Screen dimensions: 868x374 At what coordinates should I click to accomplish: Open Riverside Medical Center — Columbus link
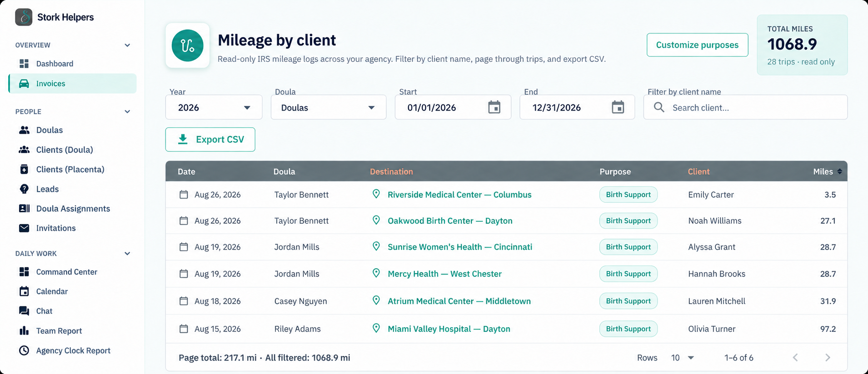tap(459, 194)
